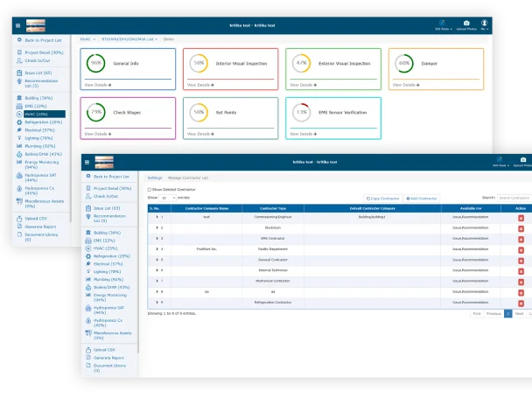This screenshot has height=398, width=532.
Task: Expand contractor row 9
Action: point(157,302)
